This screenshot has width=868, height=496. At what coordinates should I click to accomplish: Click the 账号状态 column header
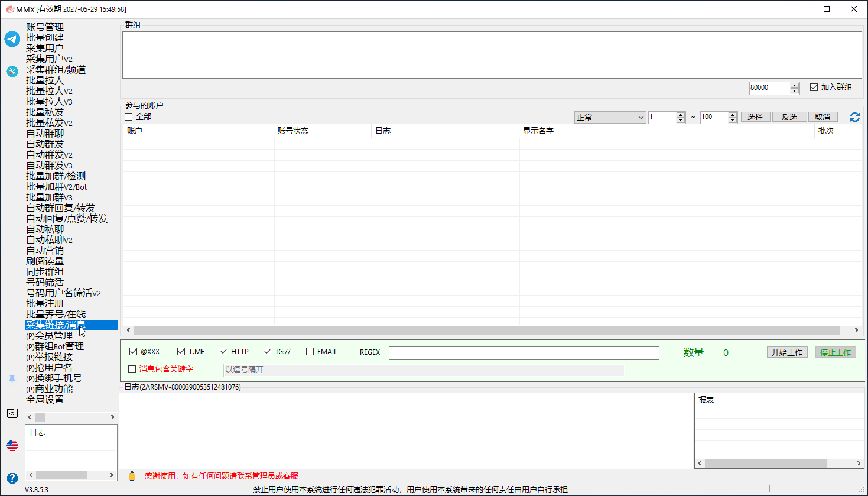coord(323,131)
